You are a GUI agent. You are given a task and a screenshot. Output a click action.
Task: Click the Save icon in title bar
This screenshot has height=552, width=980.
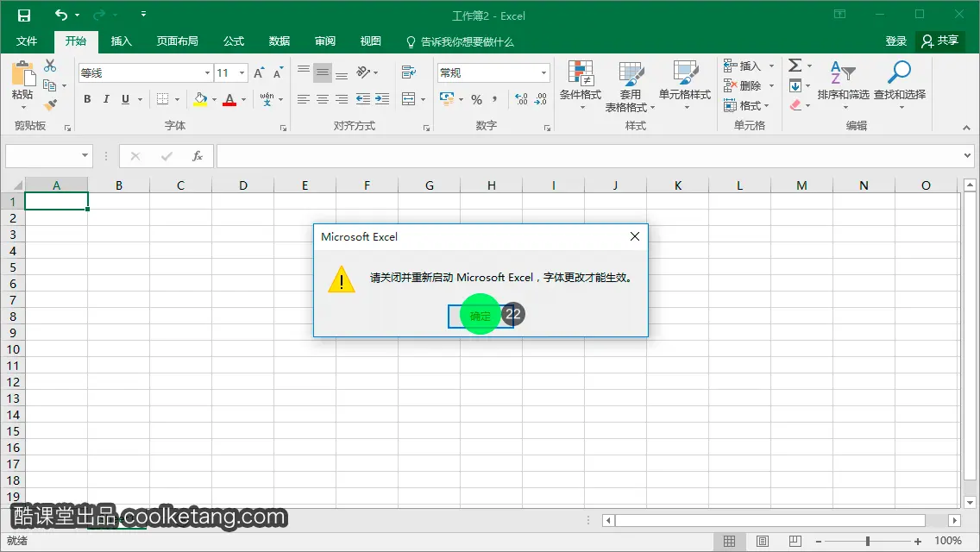coord(24,15)
